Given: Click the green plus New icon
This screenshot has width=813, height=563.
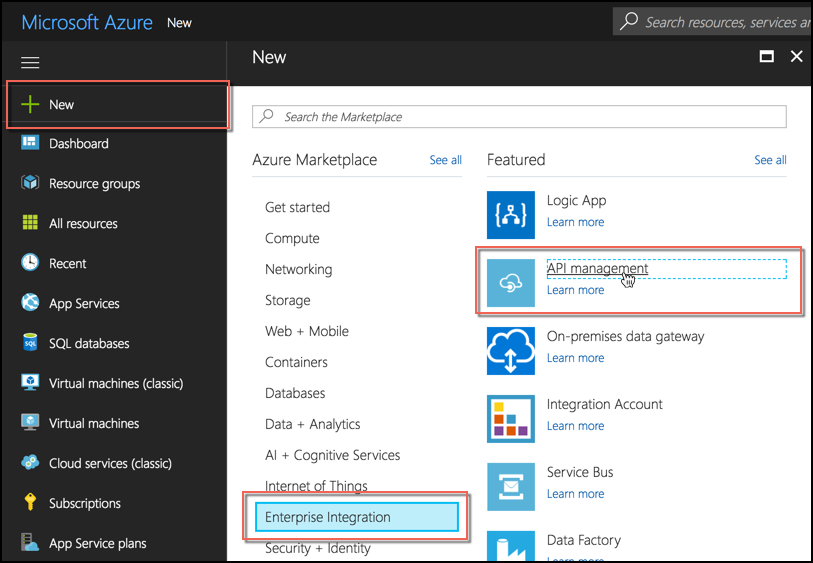Looking at the screenshot, I should [x=30, y=104].
